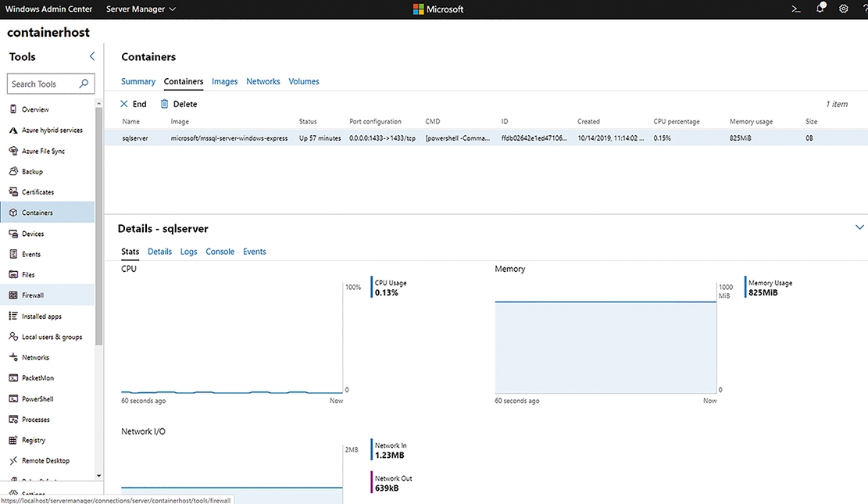Sort by the Status column header

308,121
